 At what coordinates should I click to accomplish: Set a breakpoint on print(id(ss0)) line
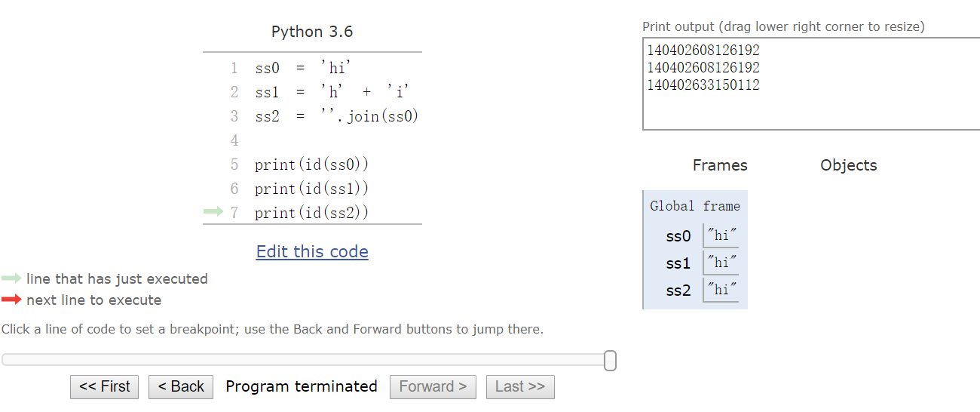click(311, 164)
